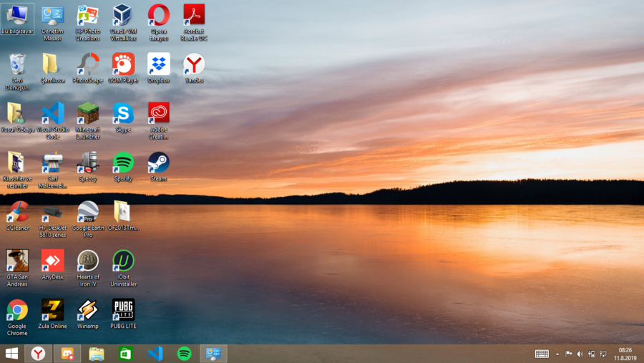644x363 pixels.
Task: Click the taskbar clock showing 08:26
Action: tap(625, 354)
